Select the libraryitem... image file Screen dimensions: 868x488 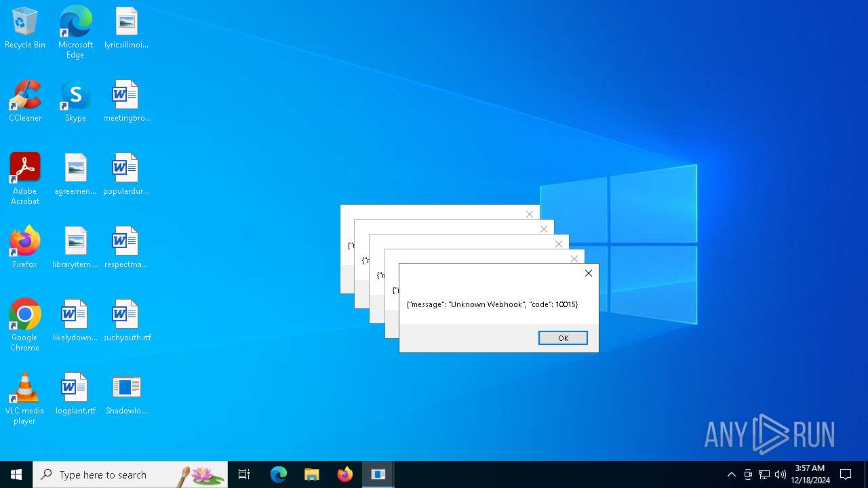75,247
